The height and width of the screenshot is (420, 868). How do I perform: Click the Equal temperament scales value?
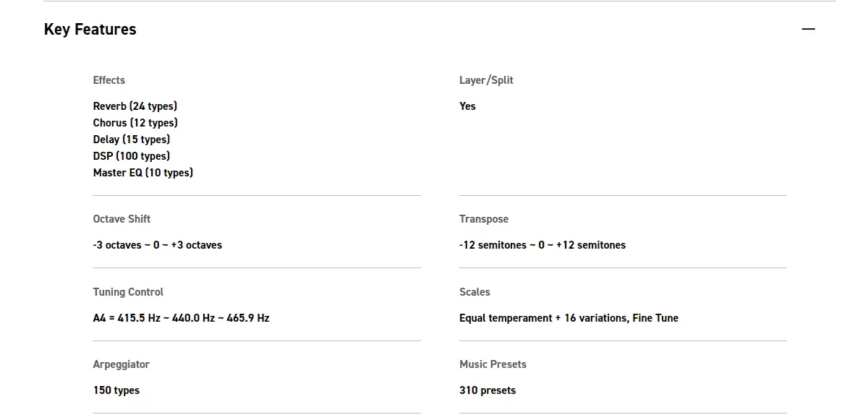tap(569, 318)
